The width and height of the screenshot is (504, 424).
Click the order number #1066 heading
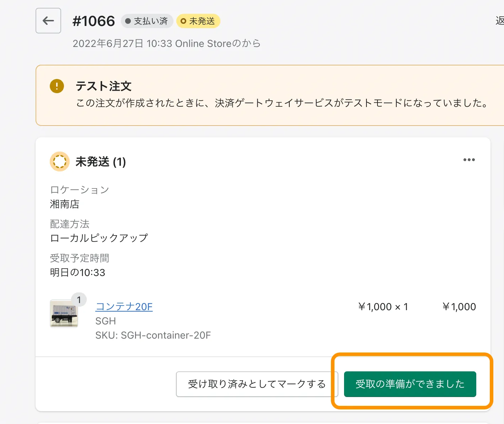pos(93,21)
